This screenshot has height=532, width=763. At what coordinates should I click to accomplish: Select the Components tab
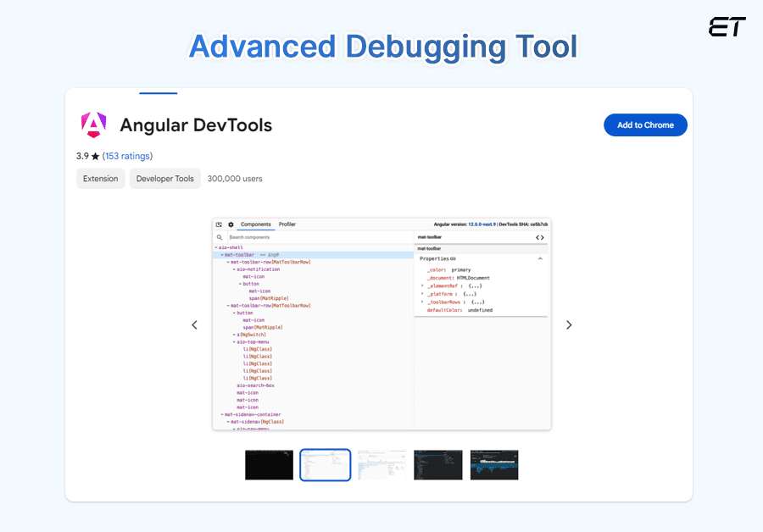coord(255,224)
